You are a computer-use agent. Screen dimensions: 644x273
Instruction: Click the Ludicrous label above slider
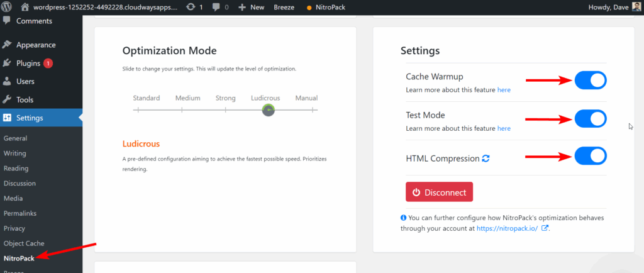[x=265, y=98]
